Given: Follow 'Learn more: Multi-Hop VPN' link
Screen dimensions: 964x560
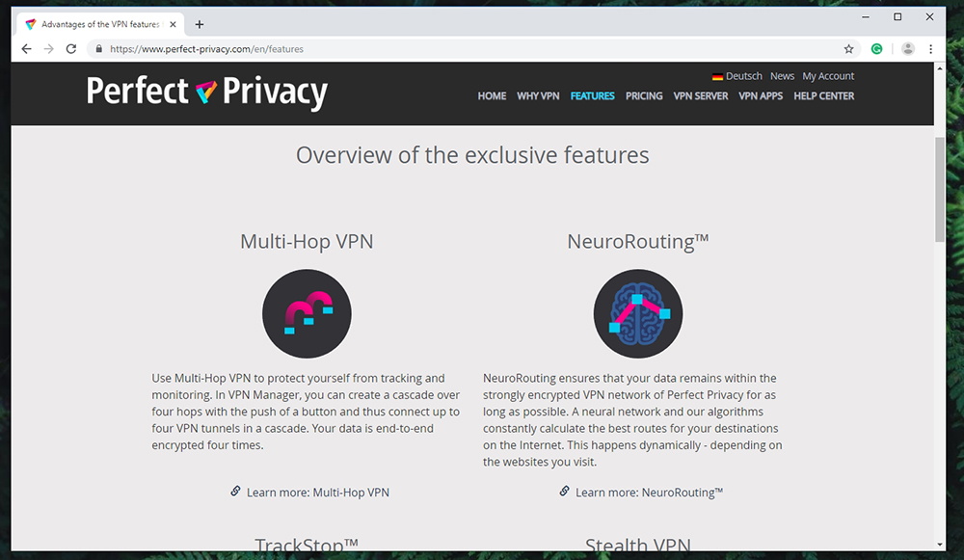Looking at the screenshot, I should click(318, 493).
